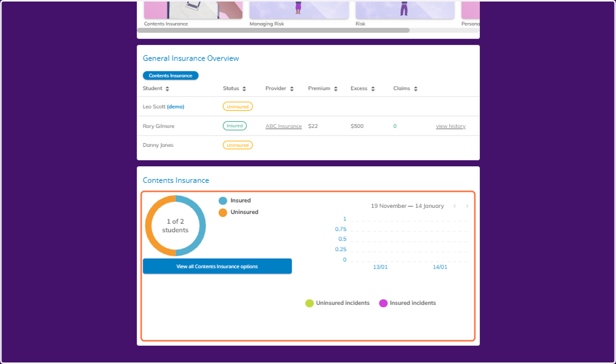Select the Contents Insurance filter pill

pos(170,75)
